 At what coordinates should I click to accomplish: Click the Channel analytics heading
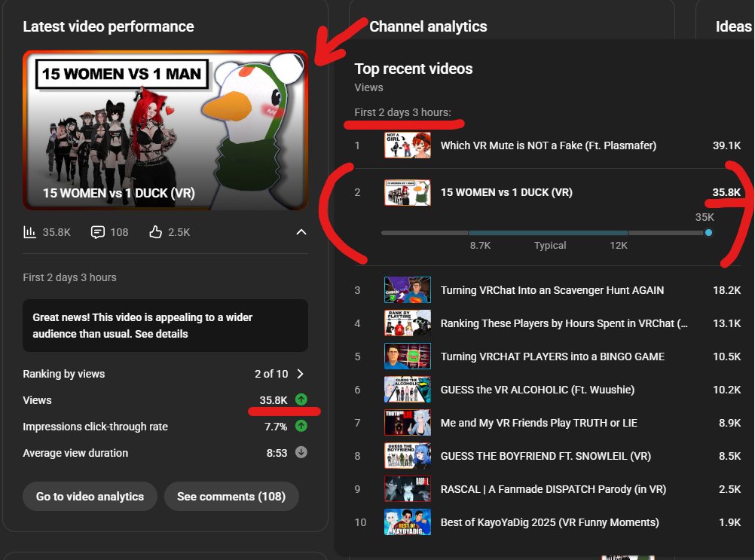(428, 26)
